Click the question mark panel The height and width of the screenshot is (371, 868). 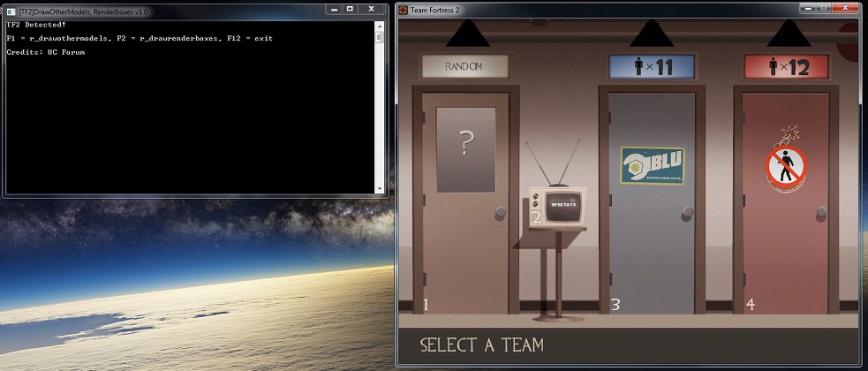tap(465, 149)
